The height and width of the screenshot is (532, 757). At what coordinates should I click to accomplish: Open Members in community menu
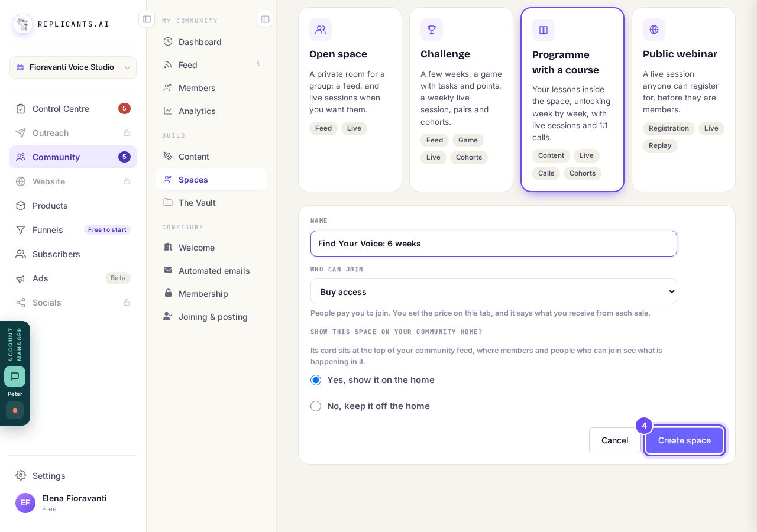pos(211,88)
